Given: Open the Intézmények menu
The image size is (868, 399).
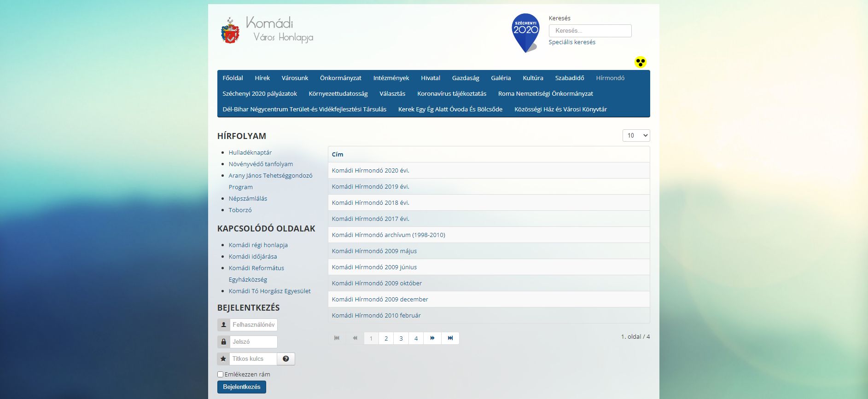Looking at the screenshot, I should 391,78.
